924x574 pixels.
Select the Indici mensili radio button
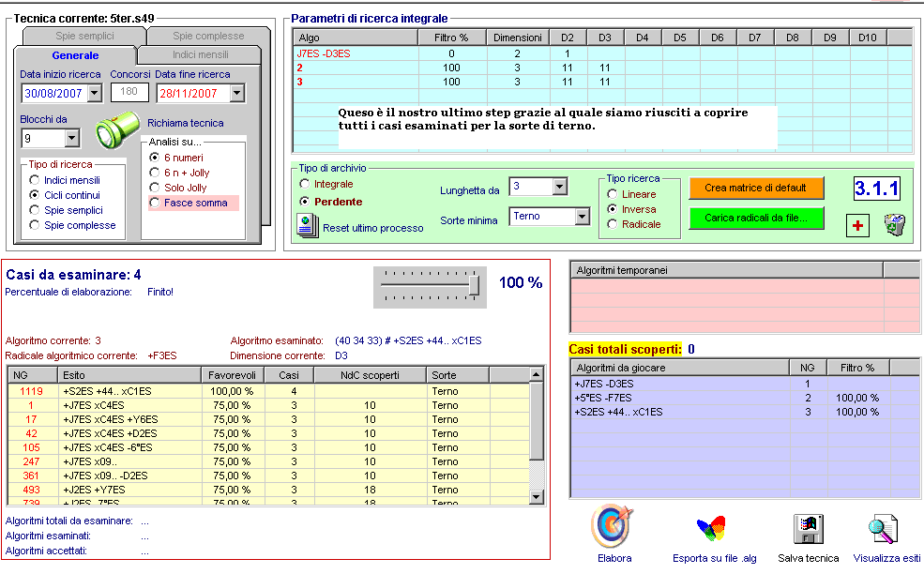pyautogui.click(x=35, y=180)
